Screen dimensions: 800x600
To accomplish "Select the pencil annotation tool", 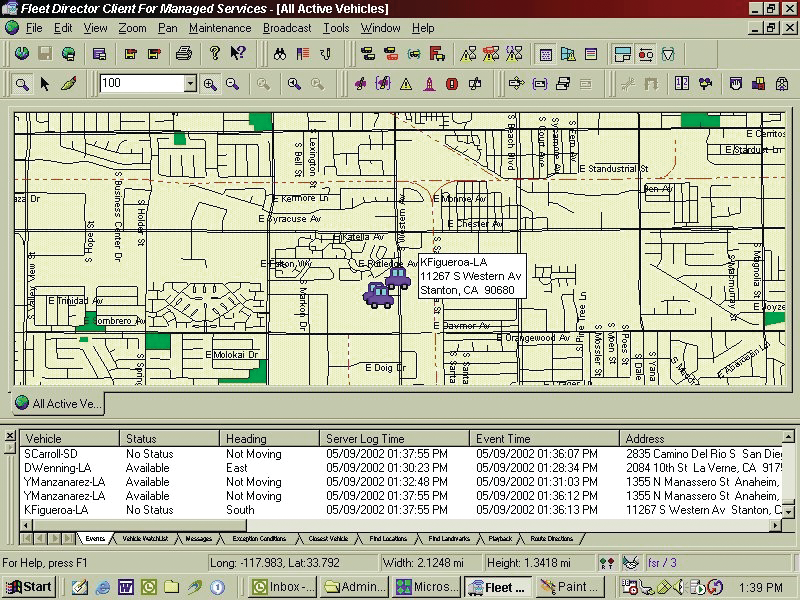I will 68,84.
